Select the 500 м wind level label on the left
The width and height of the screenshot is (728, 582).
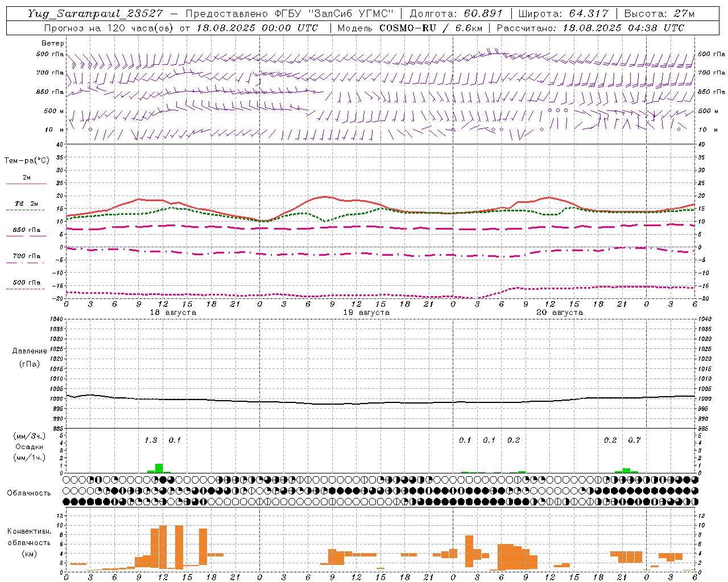coord(54,111)
